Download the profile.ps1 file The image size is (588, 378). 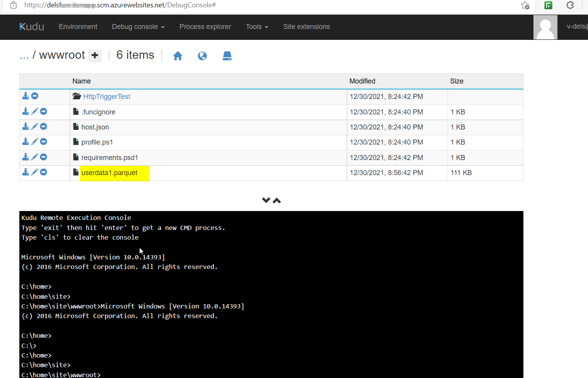[26, 141]
